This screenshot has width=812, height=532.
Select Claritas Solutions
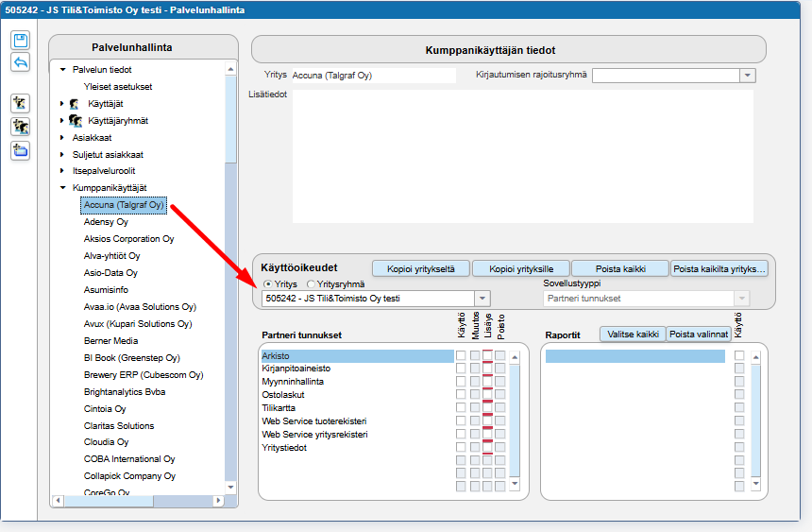click(x=119, y=426)
